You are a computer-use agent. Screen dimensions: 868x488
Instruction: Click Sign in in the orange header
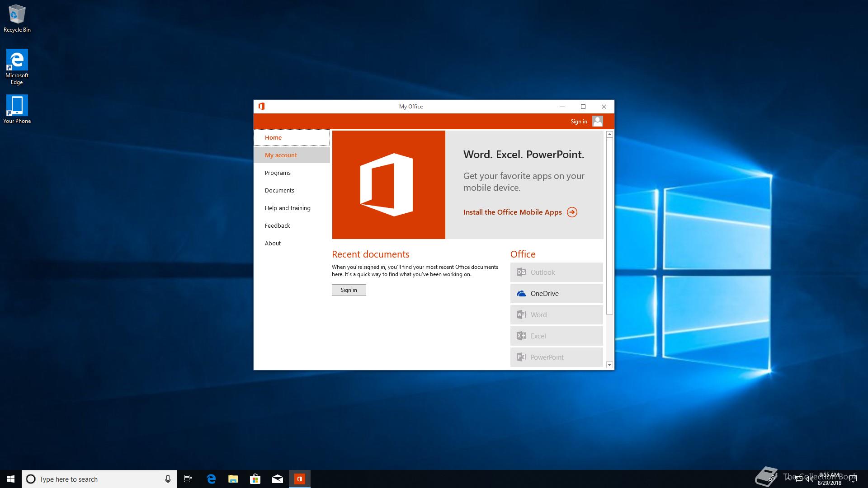click(579, 121)
